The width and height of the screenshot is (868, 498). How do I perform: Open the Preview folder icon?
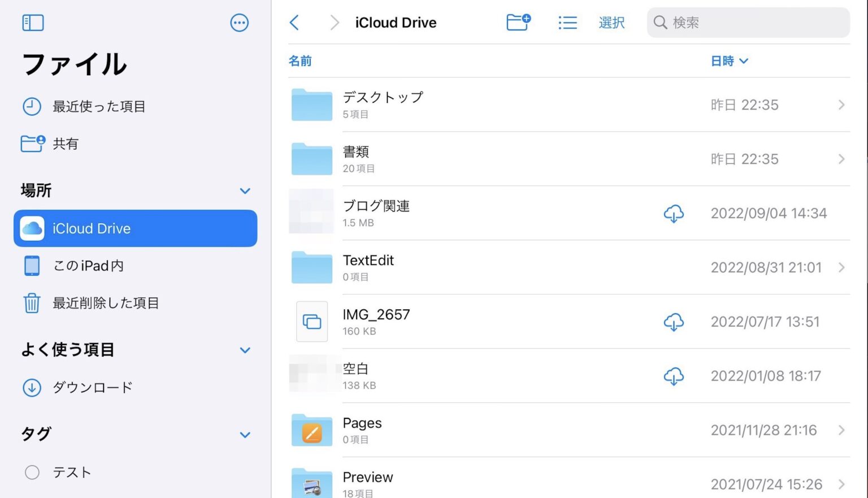point(312,483)
